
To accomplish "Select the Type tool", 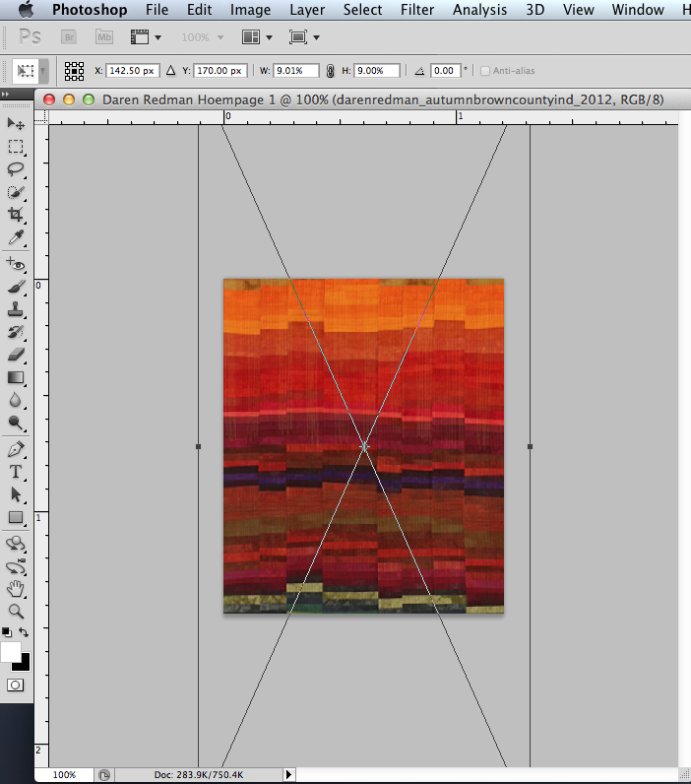I will coord(16,472).
